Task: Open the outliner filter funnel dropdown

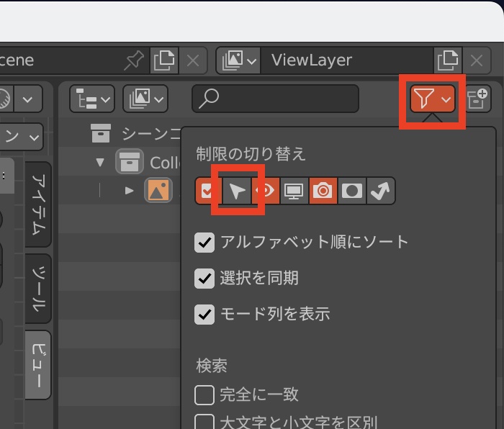Action: click(x=433, y=99)
